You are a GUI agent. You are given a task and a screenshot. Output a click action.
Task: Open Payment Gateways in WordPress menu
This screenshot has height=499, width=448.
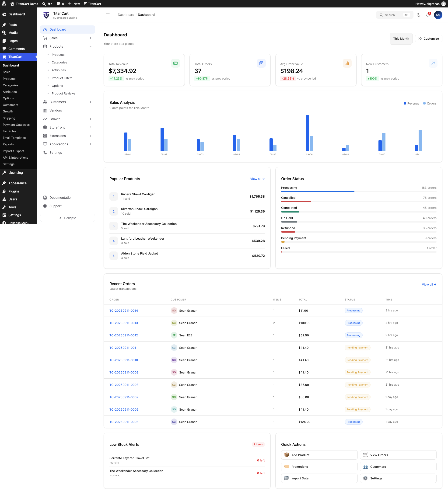16,125
